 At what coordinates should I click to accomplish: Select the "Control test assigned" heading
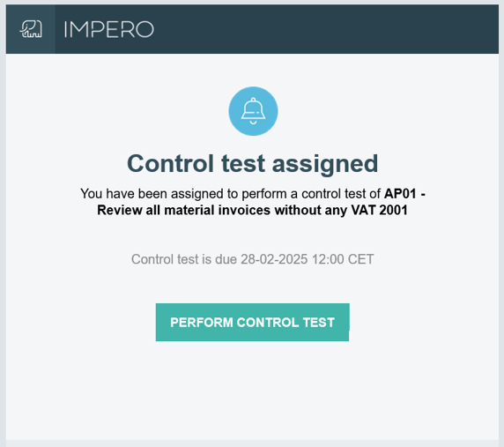tap(253, 163)
